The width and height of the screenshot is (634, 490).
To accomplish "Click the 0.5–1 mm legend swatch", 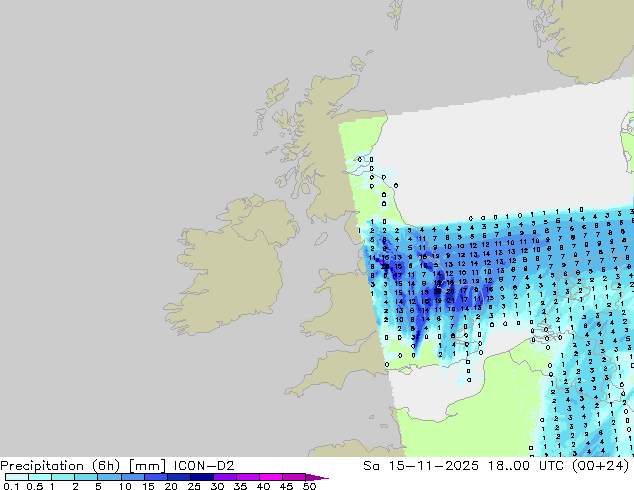I will (40, 477).
